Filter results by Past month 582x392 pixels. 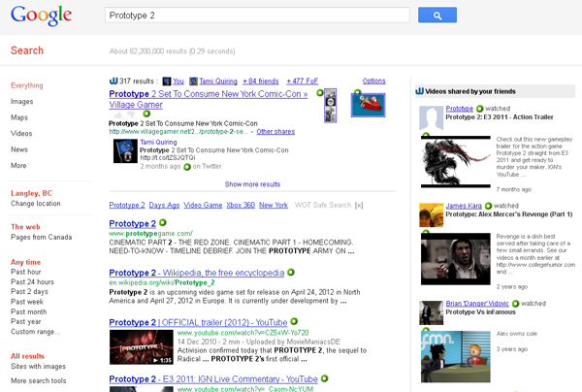28,311
